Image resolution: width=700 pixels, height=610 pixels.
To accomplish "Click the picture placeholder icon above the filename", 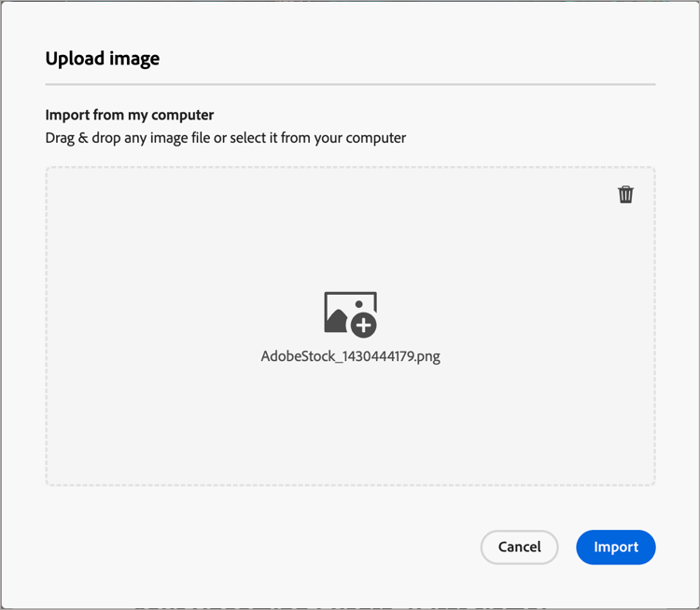I will (347, 311).
